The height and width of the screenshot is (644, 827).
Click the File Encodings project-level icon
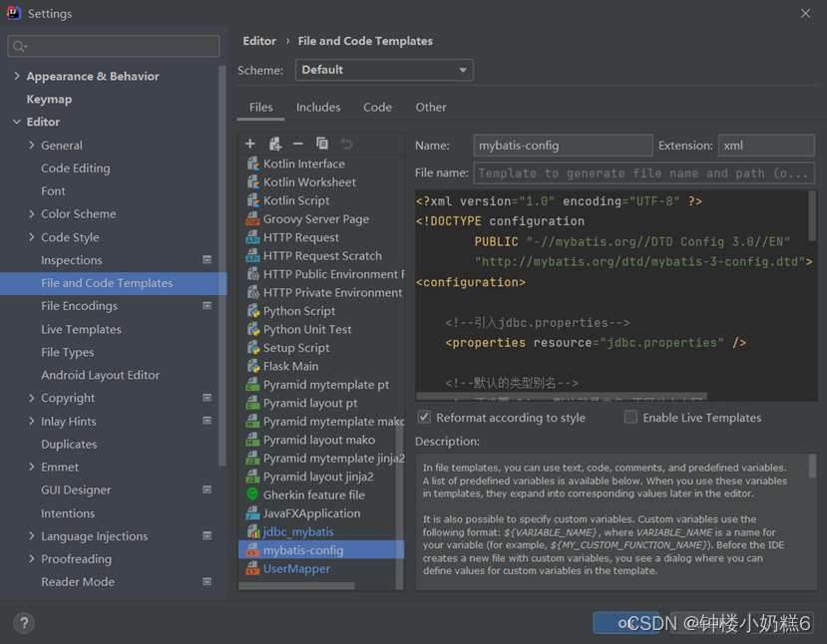point(207,306)
